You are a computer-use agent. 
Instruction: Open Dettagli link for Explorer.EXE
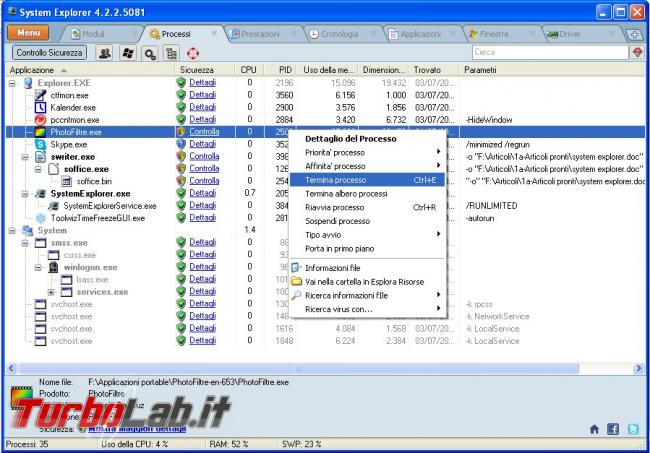click(202, 82)
